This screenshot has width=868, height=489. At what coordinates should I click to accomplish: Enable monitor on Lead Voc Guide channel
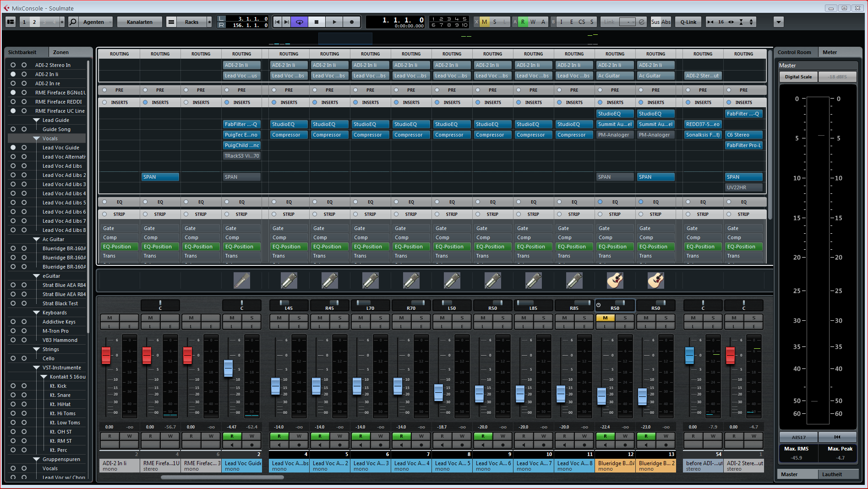232,445
